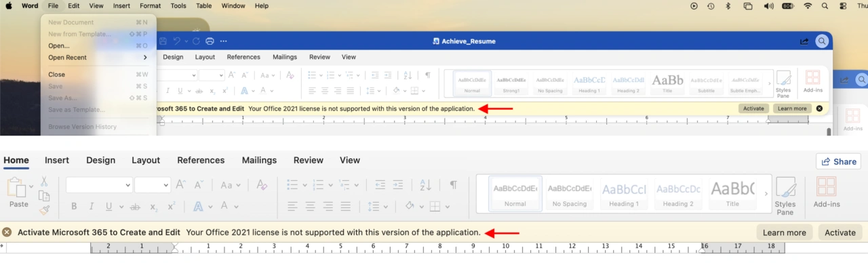The height and width of the screenshot is (263, 868).
Task: Switch to Mailings tab in lower ribbon
Action: click(259, 161)
